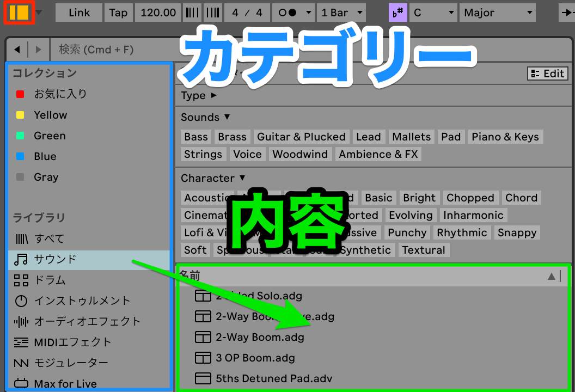Open the 1 Bar quantization dropdown
Viewport: 575px width, 392px height.
click(x=341, y=13)
